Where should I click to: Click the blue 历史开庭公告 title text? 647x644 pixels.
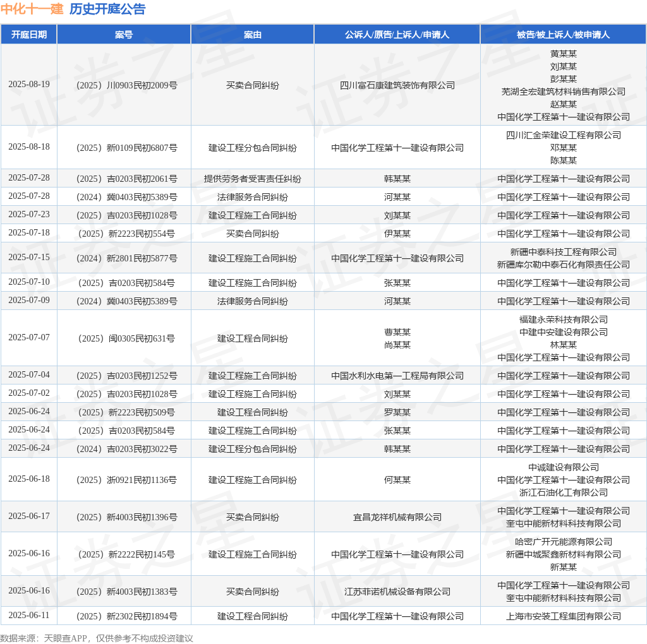107,9
